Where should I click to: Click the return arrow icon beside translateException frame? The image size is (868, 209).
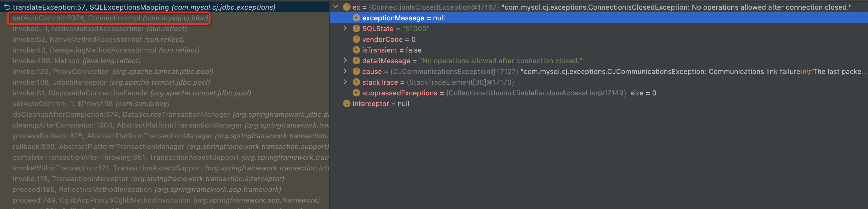point(7,7)
